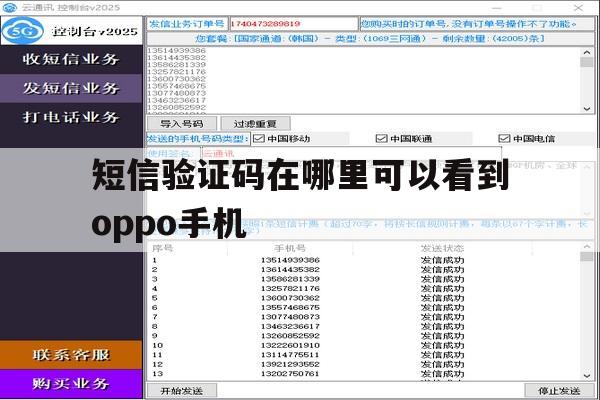Select results row 11 number 13114775511
The image size is (600, 400).
[290, 355]
